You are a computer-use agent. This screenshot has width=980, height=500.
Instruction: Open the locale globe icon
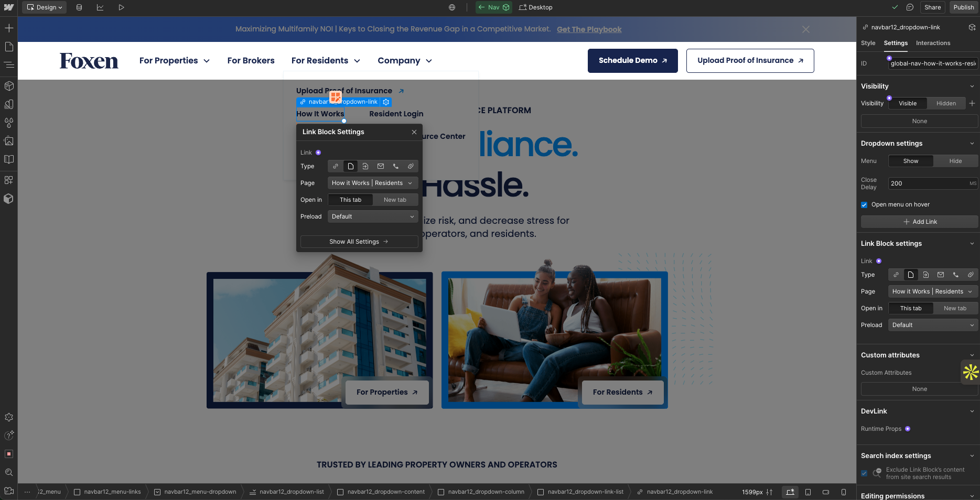[x=452, y=7]
